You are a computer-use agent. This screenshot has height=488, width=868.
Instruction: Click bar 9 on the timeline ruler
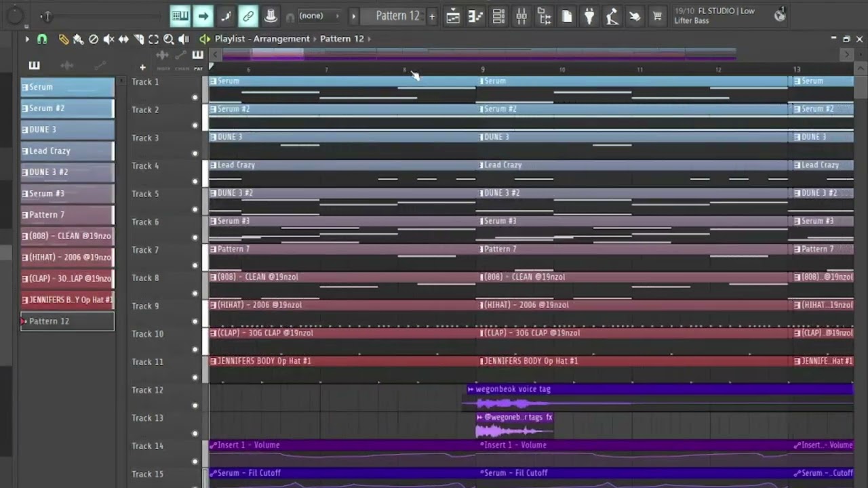[x=483, y=69]
